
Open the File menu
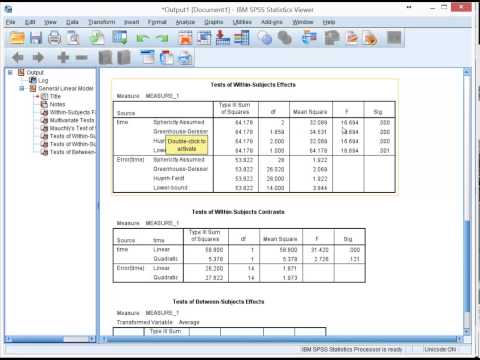point(11,22)
